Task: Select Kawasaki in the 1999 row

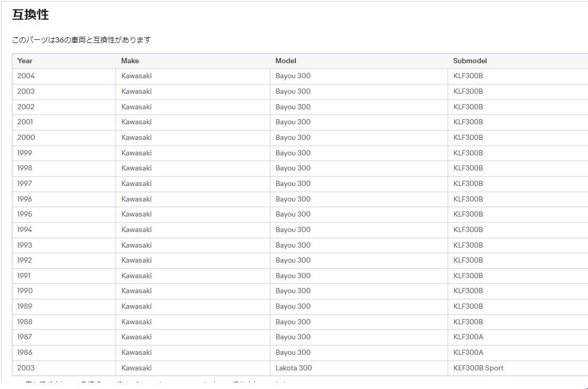Action: click(136, 153)
